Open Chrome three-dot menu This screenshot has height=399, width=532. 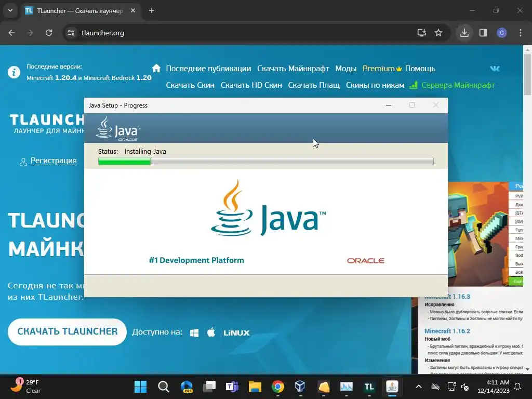click(521, 33)
